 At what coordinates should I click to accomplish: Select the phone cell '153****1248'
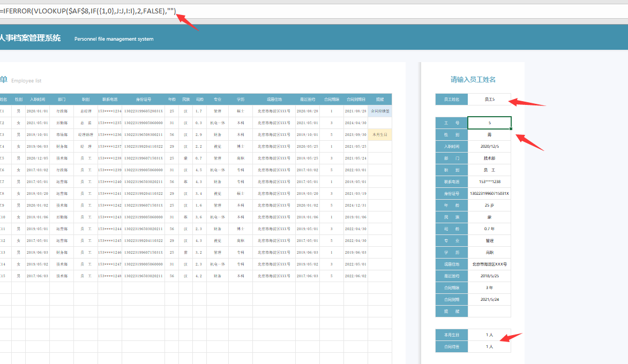[110, 276]
